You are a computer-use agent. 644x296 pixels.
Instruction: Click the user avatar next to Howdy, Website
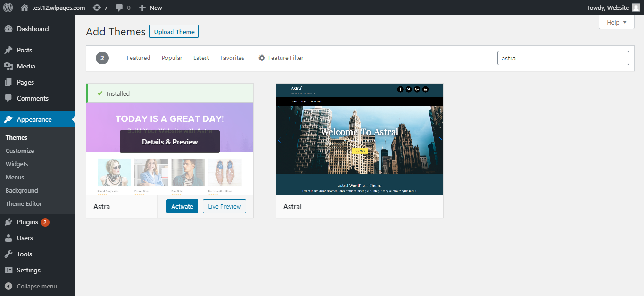(x=636, y=8)
